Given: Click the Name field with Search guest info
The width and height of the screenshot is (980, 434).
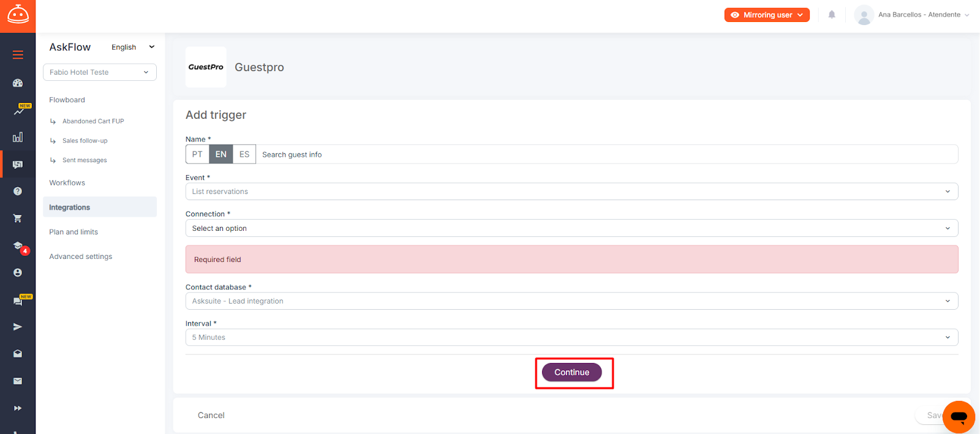Looking at the screenshot, I should click(x=606, y=154).
